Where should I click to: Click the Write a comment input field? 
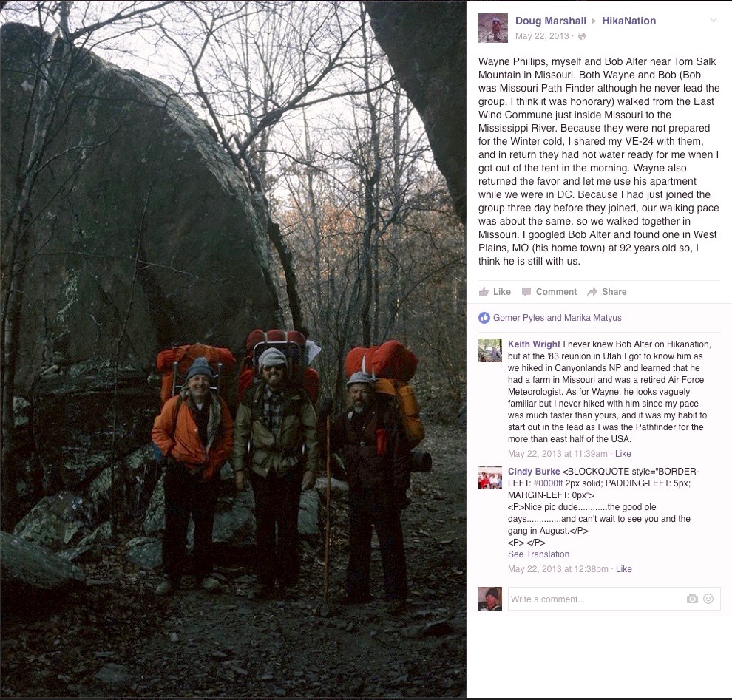point(612,599)
